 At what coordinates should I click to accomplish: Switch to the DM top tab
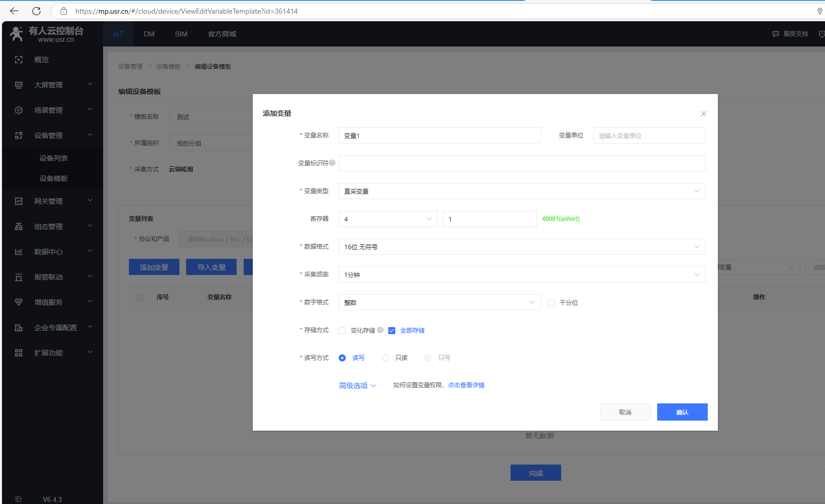coord(149,34)
